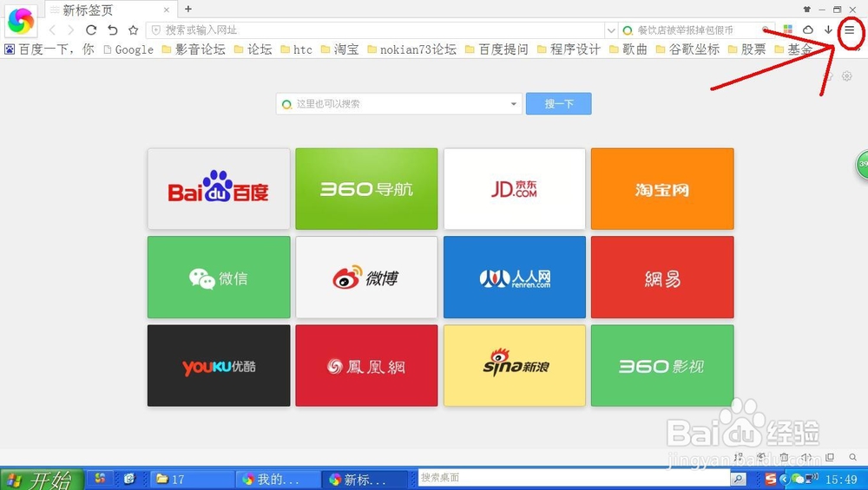Open the 论坛 bookmark folder
The width and height of the screenshot is (868, 490).
click(253, 49)
